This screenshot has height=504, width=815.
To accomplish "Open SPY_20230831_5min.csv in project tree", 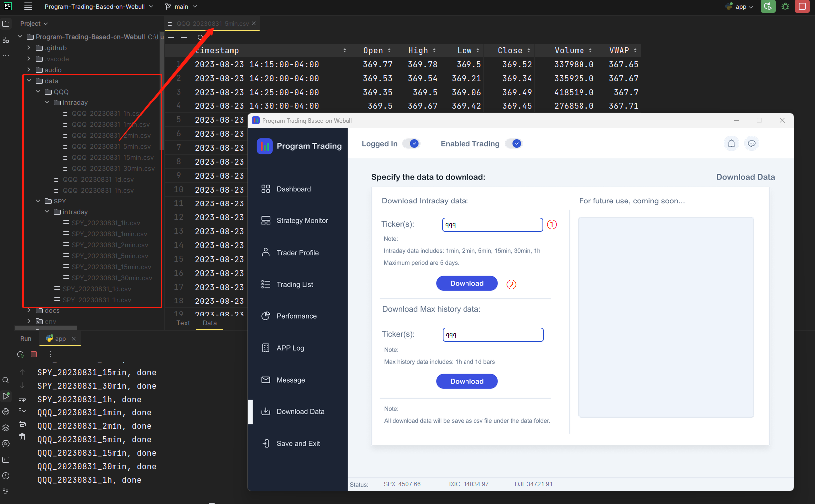I will pyautogui.click(x=110, y=256).
